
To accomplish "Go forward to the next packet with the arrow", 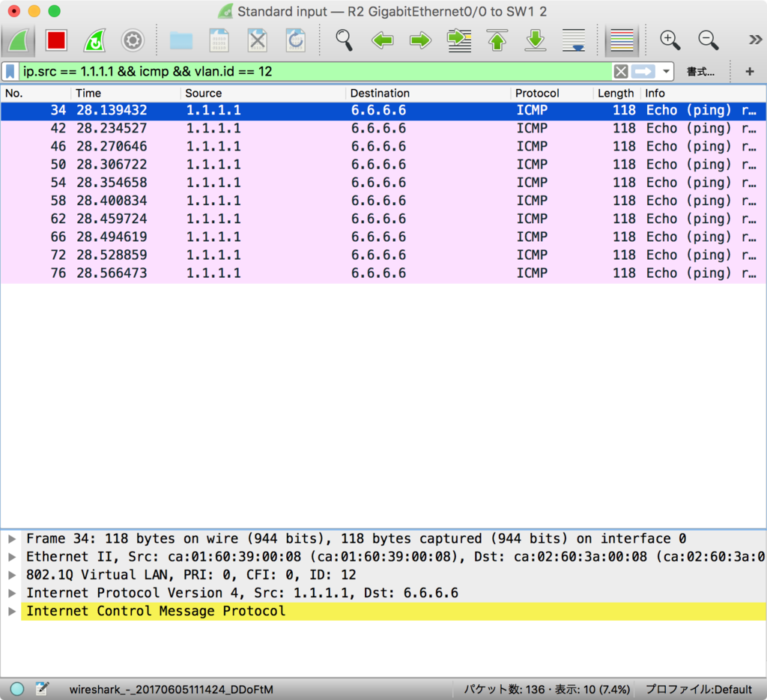I will point(420,40).
